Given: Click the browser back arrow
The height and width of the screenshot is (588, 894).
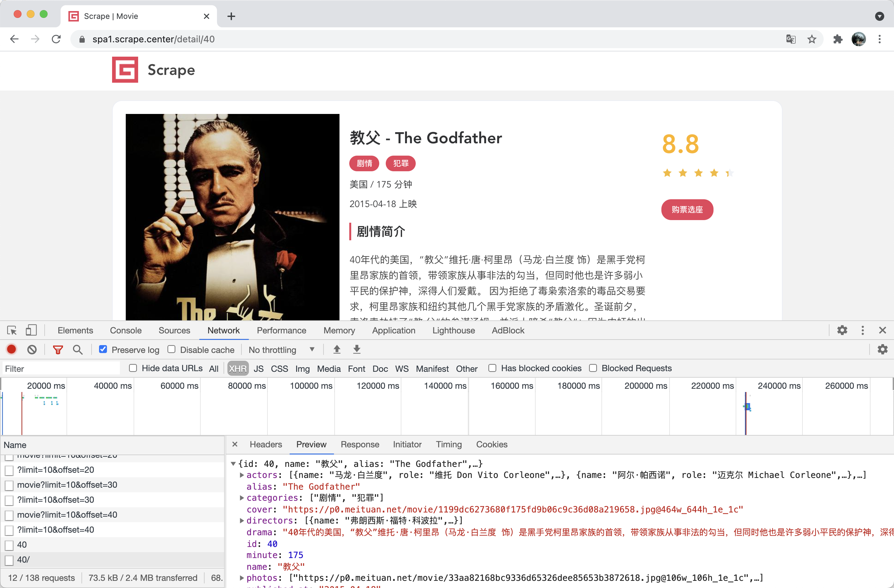Looking at the screenshot, I should point(14,39).
